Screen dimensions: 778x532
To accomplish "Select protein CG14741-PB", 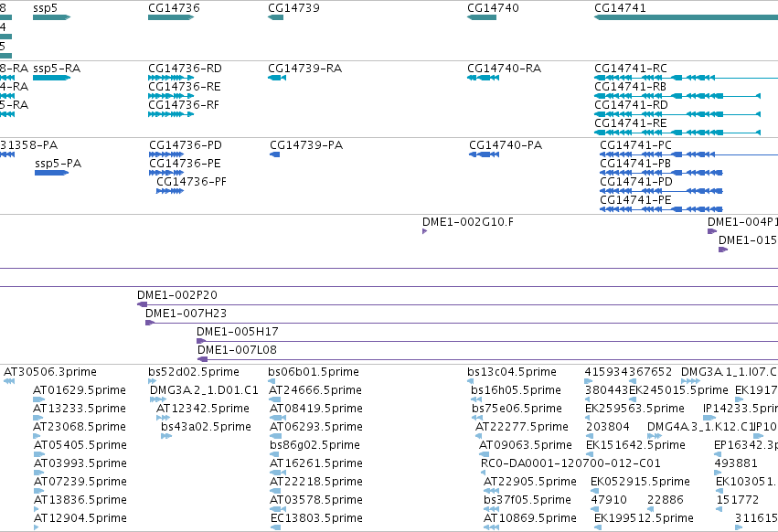I will tap(635, 164).
